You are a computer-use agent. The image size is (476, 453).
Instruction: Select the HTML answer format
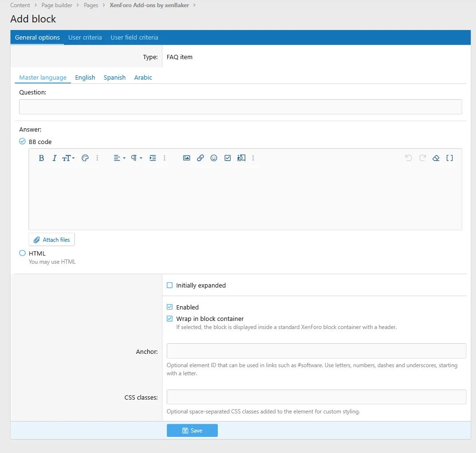click(22, 253)
